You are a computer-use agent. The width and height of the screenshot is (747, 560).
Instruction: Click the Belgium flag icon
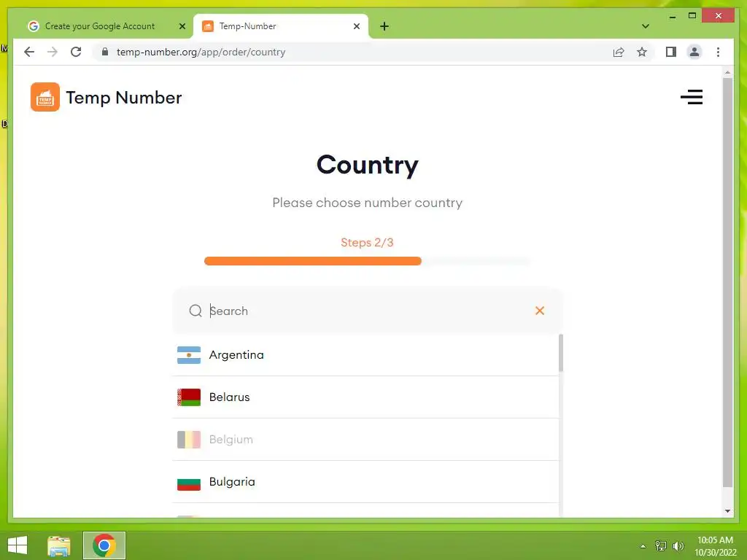189,440
